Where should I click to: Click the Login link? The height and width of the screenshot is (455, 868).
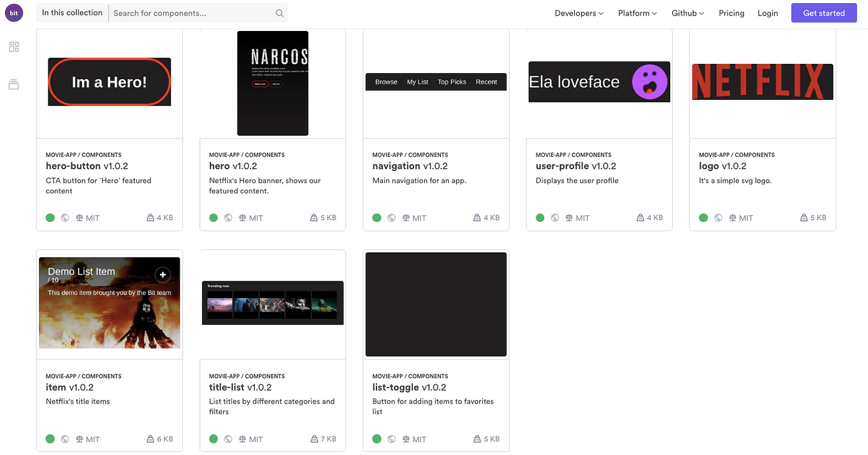(768, 12)
